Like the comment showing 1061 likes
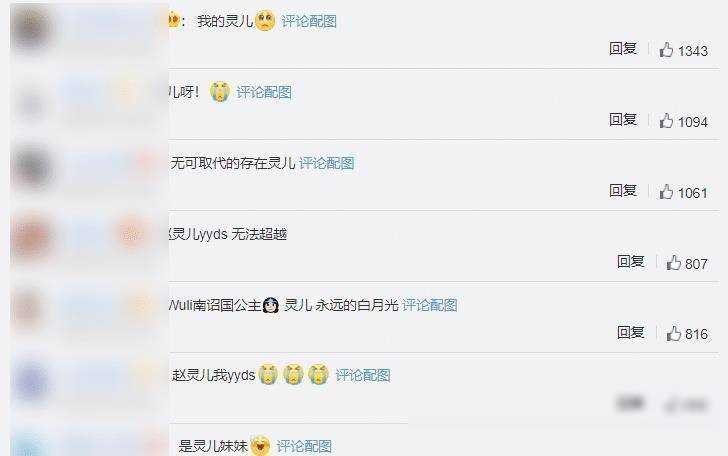Image resolution: width=728 pixels, height=456 pixels. [666, 192]
